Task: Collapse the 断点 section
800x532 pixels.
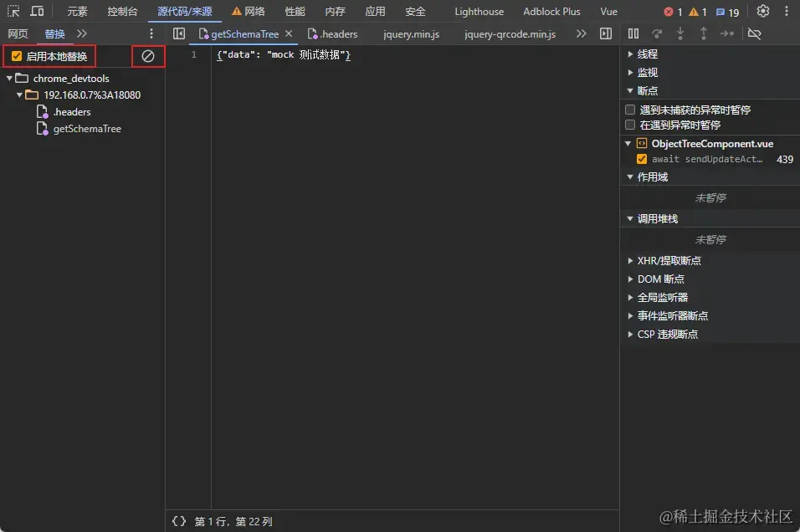Action: [630, 91]
